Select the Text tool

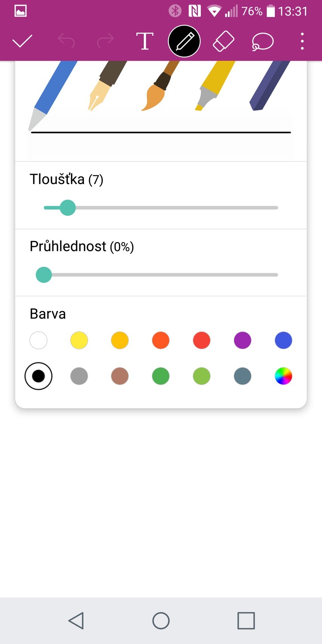coord(145,41)
